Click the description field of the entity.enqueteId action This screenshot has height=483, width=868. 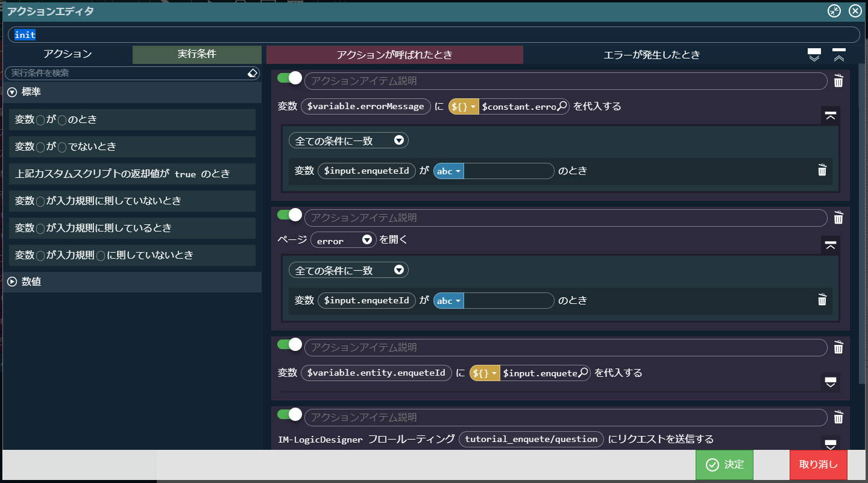tap(565, 348)
